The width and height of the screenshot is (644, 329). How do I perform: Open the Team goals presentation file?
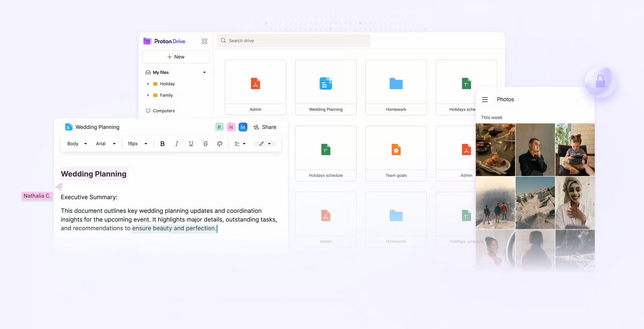click(396, 153)
